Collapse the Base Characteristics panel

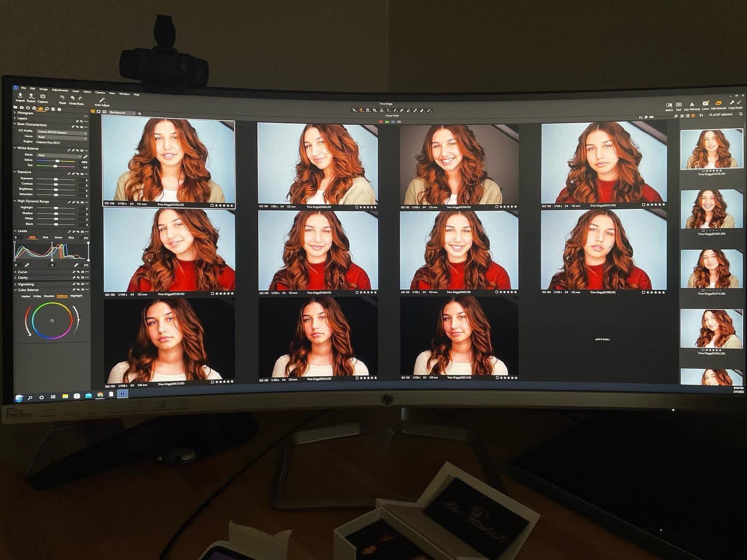click(15, 125)
